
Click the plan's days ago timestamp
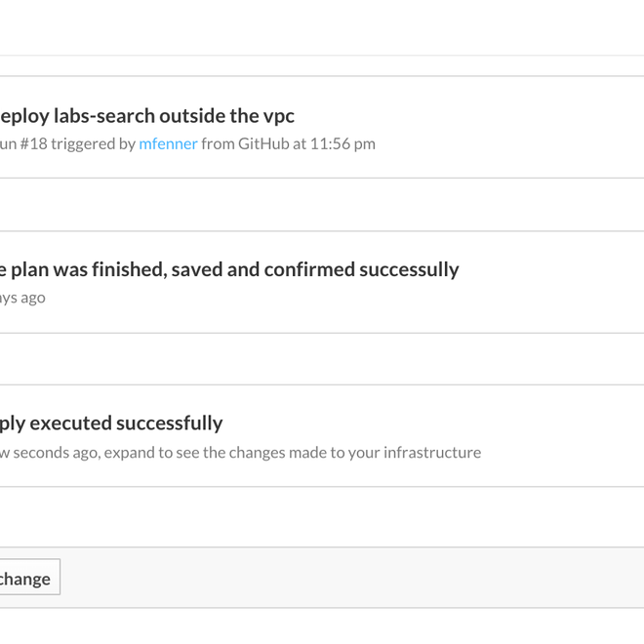[x=21, y=298]
